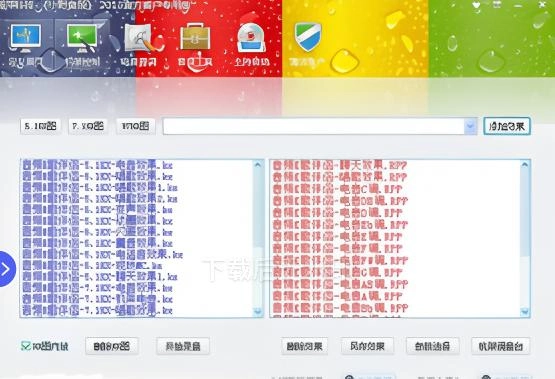Click the red list's scroll up arrow
555x379 pixels.
pos(525,165)
